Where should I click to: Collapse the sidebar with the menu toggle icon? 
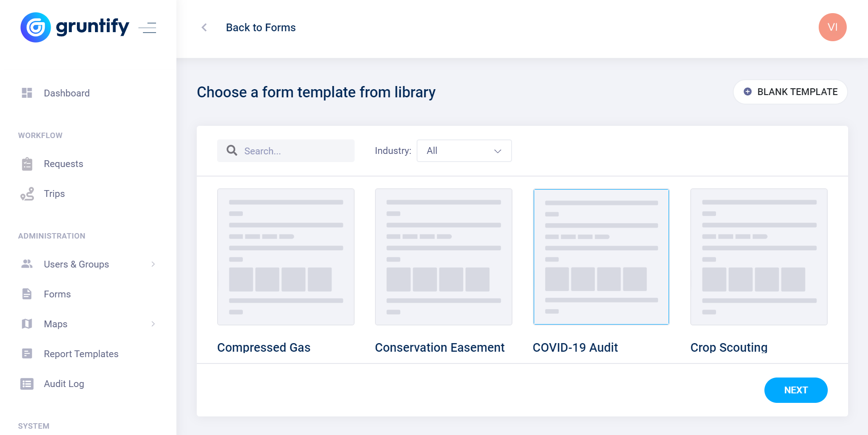click(x=147, y=28)
